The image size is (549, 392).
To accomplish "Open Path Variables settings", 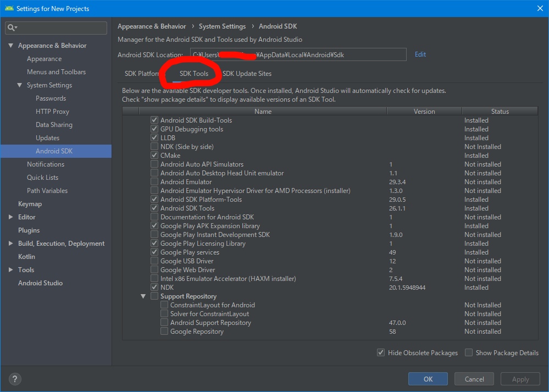I will [x=47, y=191].
